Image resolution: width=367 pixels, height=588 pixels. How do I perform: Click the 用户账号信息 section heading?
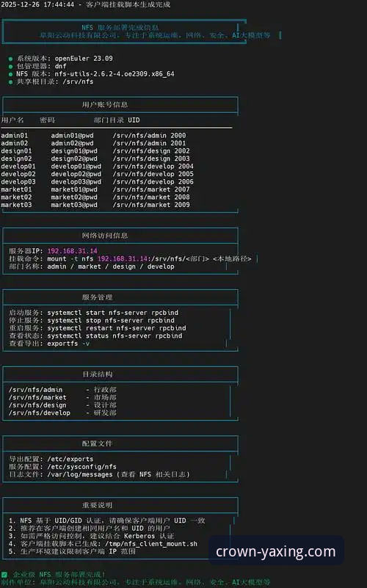point(105,105)
